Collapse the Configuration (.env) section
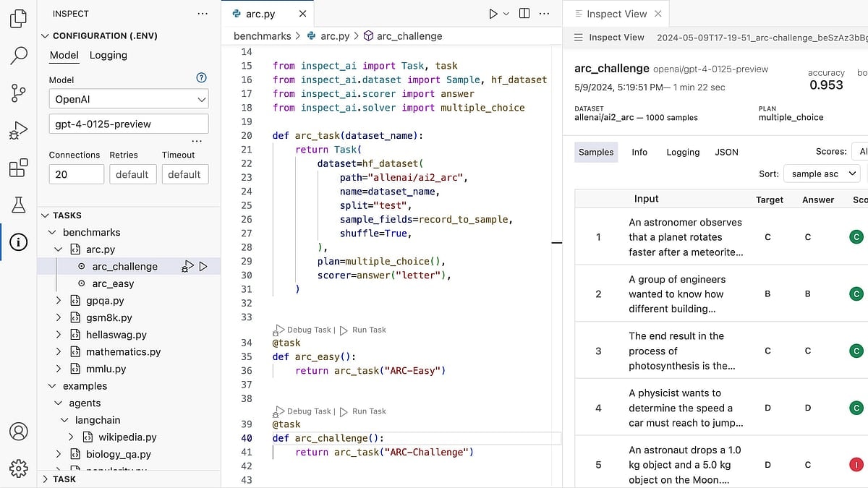Screen dimensions: 868x488 coord(45,35)
